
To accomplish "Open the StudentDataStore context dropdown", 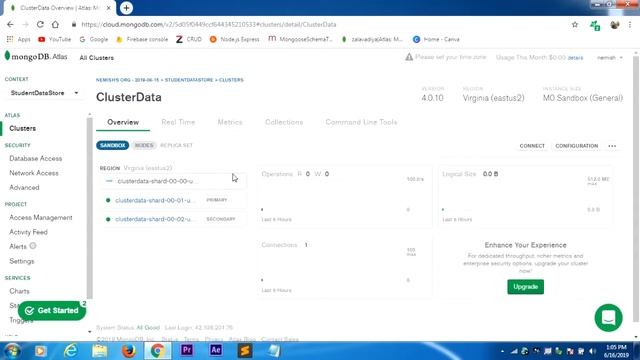I will [44, 93].
